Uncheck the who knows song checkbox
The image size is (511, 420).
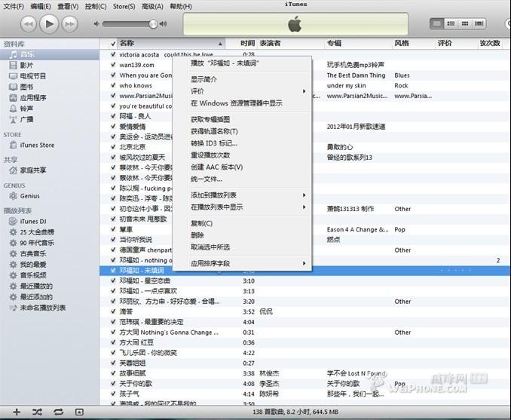coord(113,85)
